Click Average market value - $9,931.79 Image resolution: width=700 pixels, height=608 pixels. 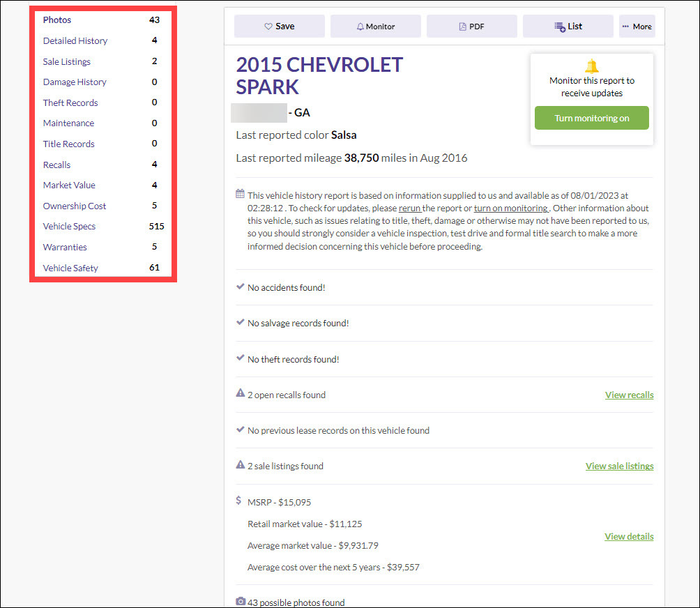313,545
